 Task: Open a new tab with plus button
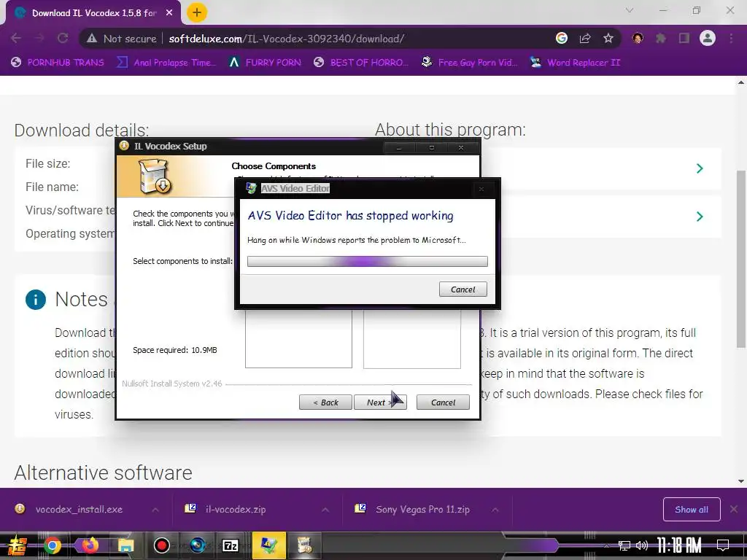[x=197, y=12]
